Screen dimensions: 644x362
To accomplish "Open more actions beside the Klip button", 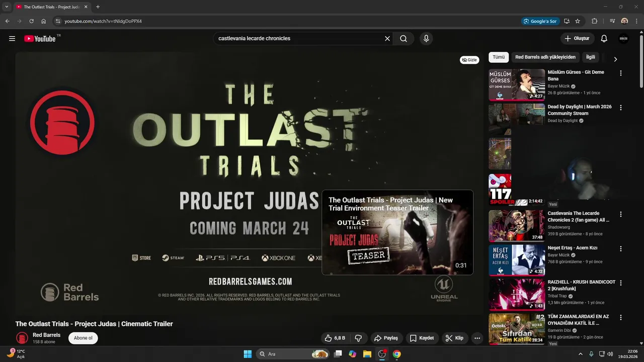I will point(477,338).
